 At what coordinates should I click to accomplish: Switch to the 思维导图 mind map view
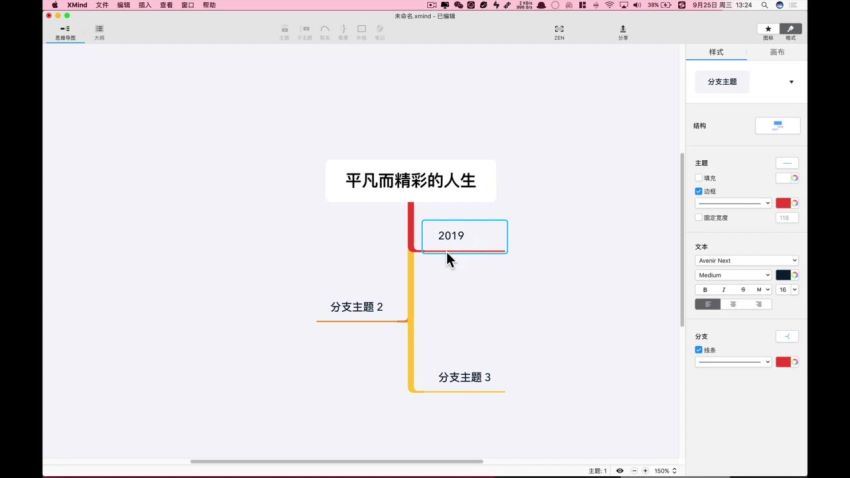point(65,33)
